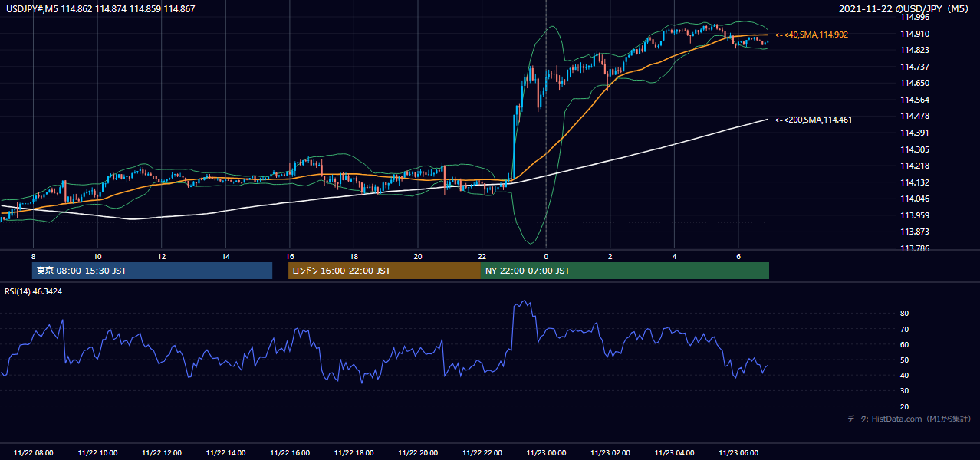The width and height of the screenshot is (980, 460).
Task: Click the HistData.com data source credit
Action: (909, 419)
